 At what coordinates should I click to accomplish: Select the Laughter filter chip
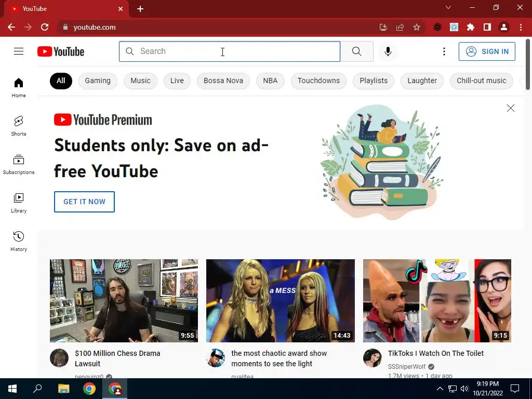pos(422,81)
